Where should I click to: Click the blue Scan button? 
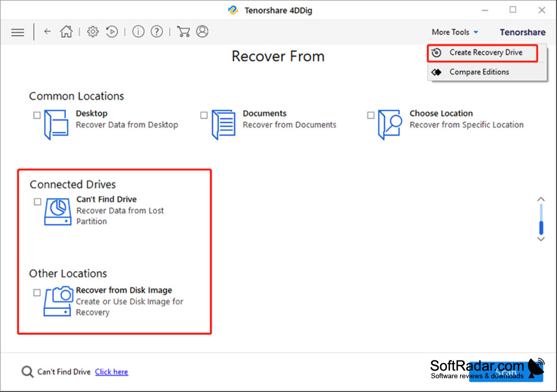tap(506, 373)
